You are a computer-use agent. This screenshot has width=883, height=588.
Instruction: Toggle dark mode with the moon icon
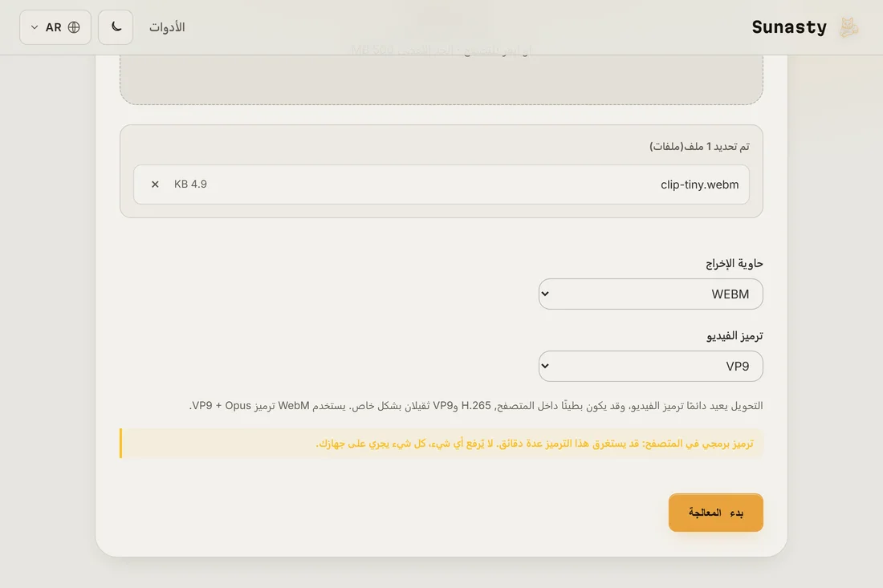click(x=116, y=27)
